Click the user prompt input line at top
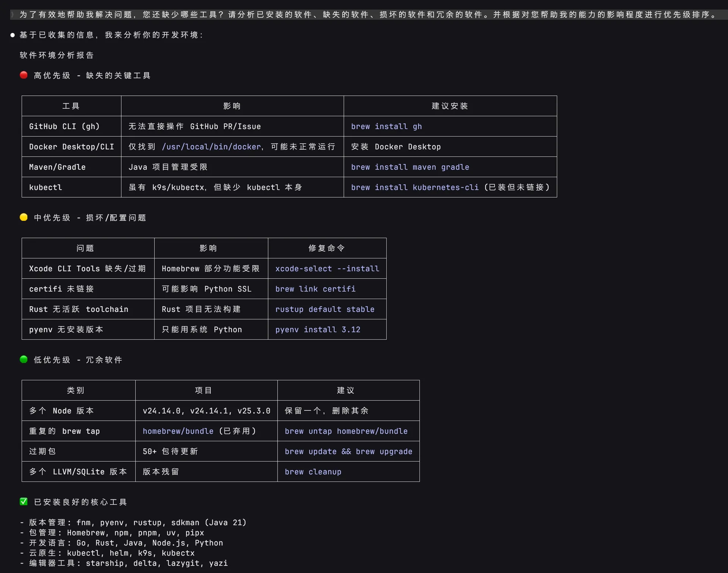 point(364,15)
